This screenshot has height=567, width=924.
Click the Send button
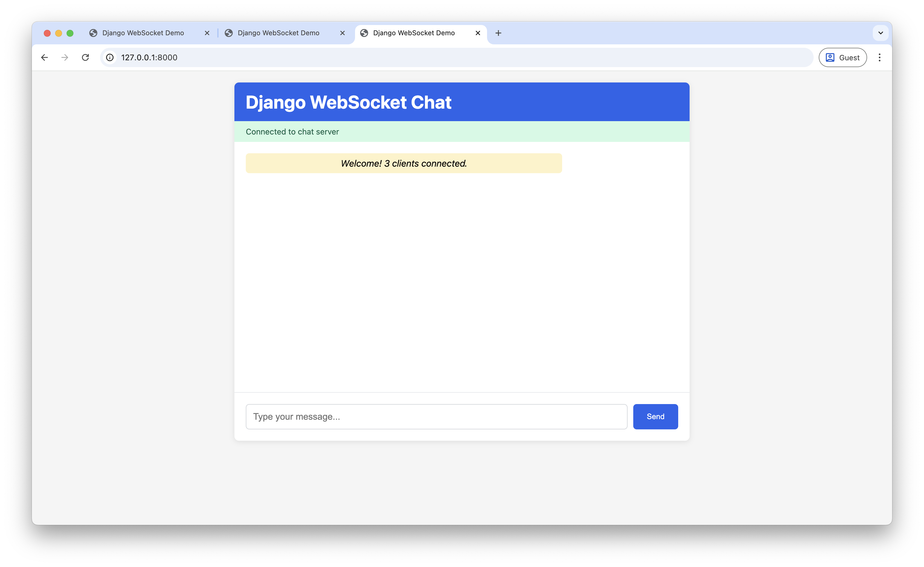click(655, 416)
